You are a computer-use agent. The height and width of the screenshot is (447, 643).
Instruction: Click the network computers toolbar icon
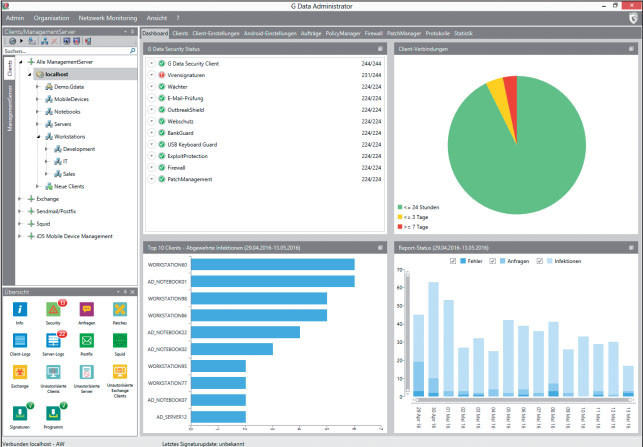[32, 41]
